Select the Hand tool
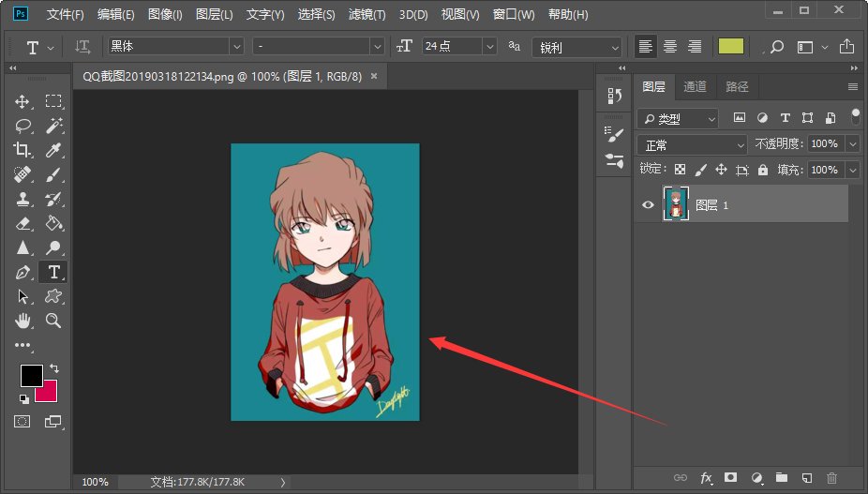This screenshot has height=494, width=868. tap(22, 321)
